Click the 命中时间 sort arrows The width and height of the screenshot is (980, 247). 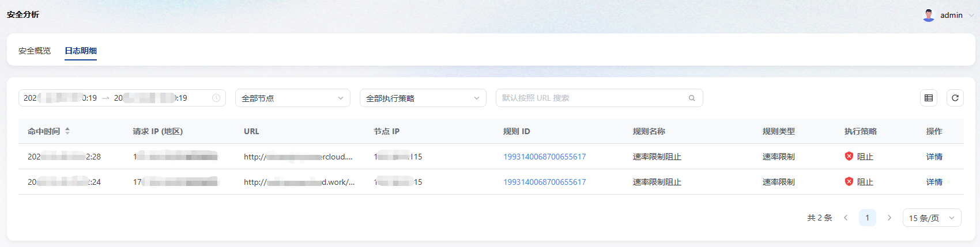[67, 131]
